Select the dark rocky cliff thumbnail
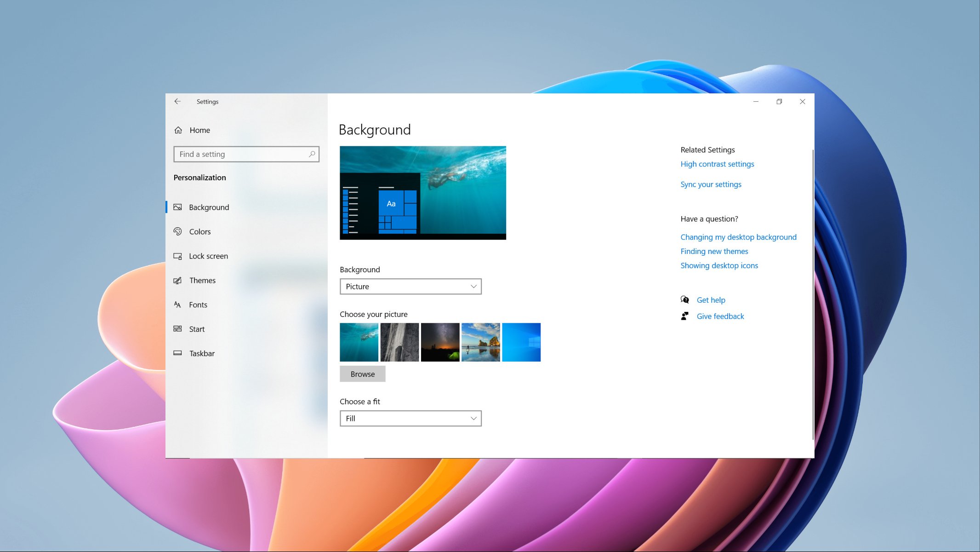Viewport: 980px width, 552px height. point(399,342)
